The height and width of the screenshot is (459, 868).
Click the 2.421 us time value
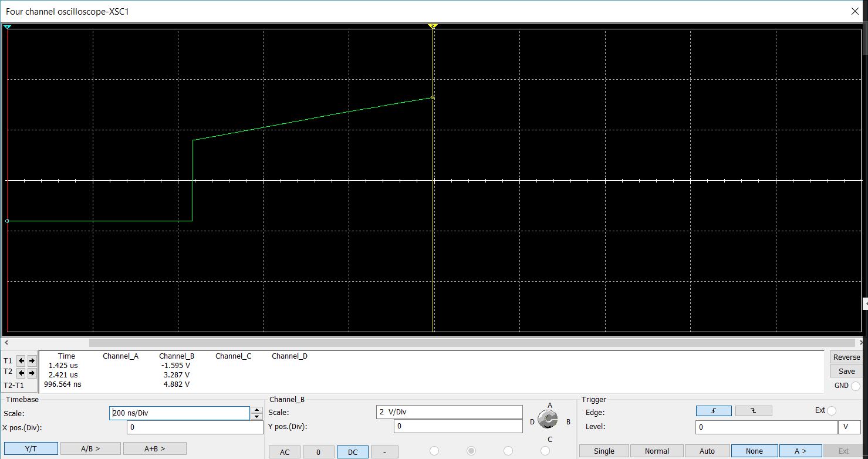[63, 374]
